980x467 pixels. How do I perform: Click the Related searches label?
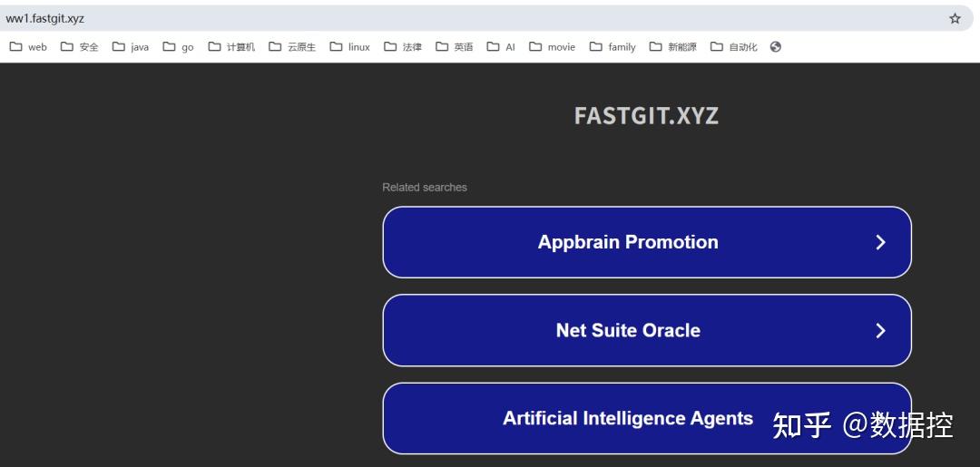(425, 188)
